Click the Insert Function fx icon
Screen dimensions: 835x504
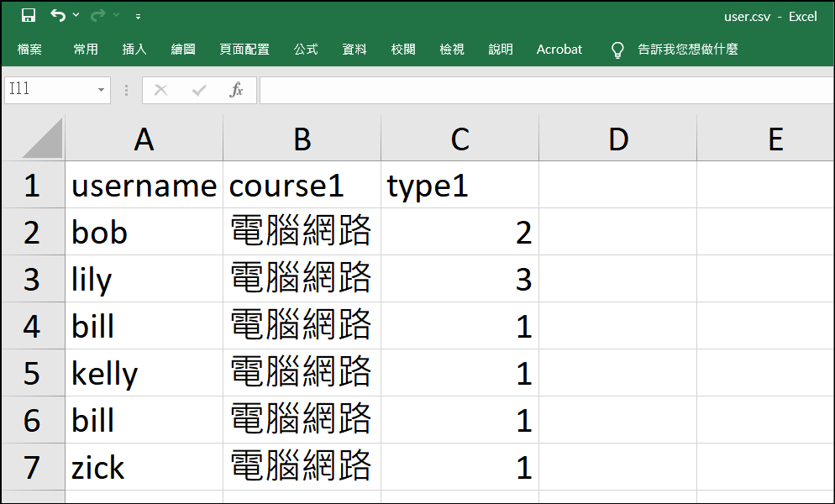coord(236,90)
